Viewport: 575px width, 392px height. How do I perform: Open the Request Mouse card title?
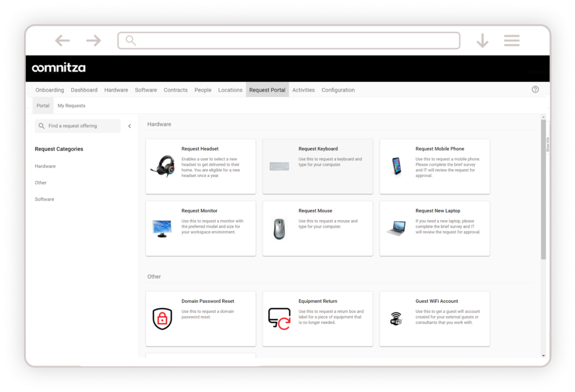(315, 211)
